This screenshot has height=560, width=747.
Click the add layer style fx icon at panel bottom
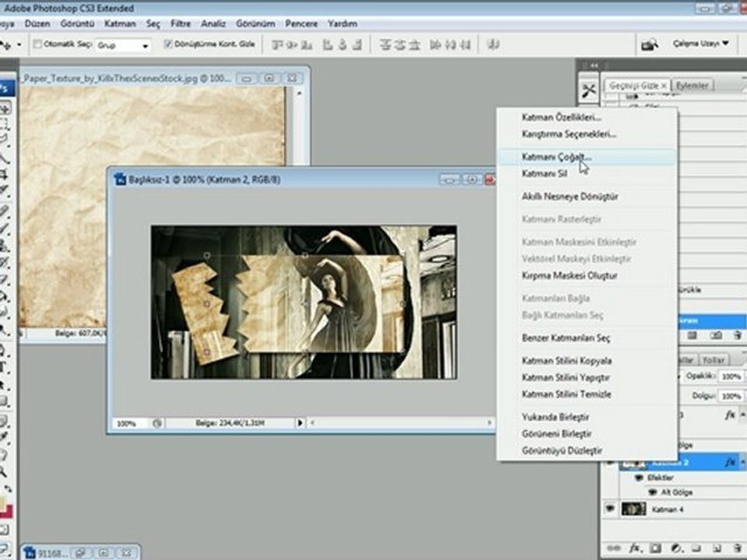click(635, 548)
